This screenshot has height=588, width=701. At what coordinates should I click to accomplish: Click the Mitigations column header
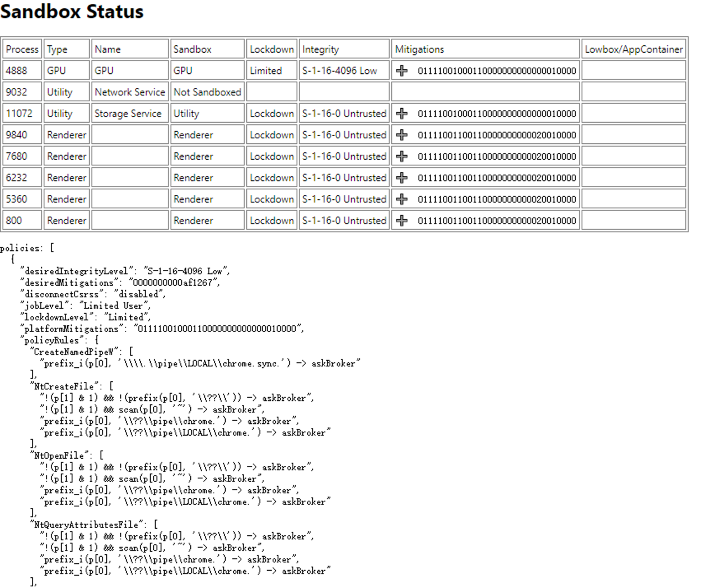[x=419, y=49]
